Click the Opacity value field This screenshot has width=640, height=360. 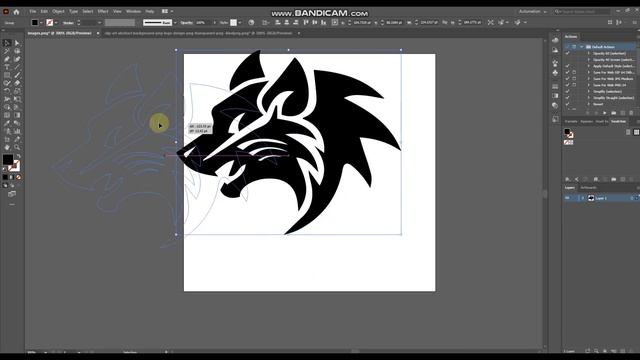(203, 23)
